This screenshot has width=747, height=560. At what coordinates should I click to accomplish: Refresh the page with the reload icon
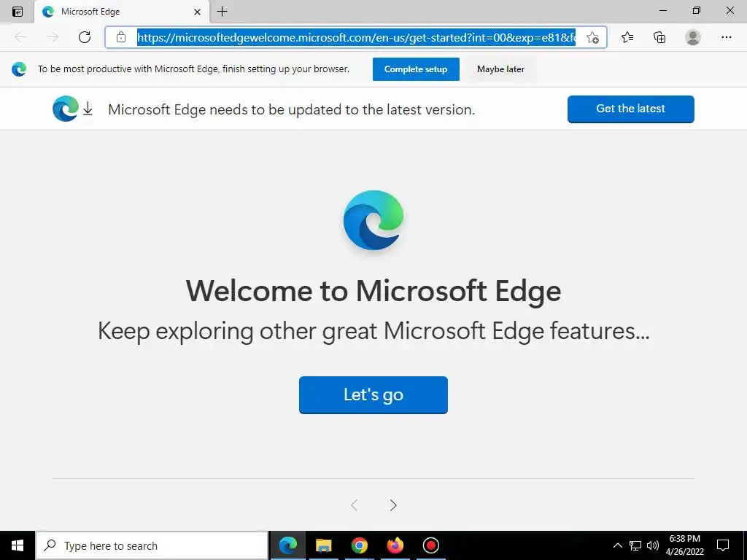tap(85, 37)
